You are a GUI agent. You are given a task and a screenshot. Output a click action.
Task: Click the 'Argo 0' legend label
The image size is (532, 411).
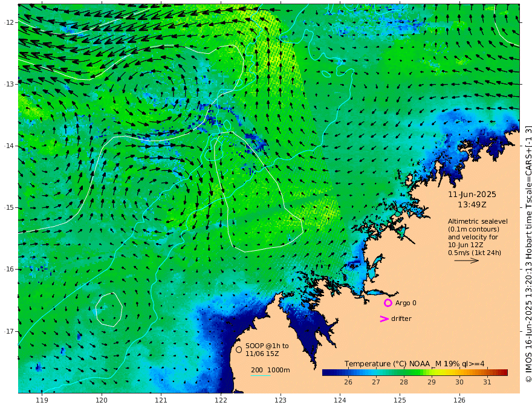(406, 303)
